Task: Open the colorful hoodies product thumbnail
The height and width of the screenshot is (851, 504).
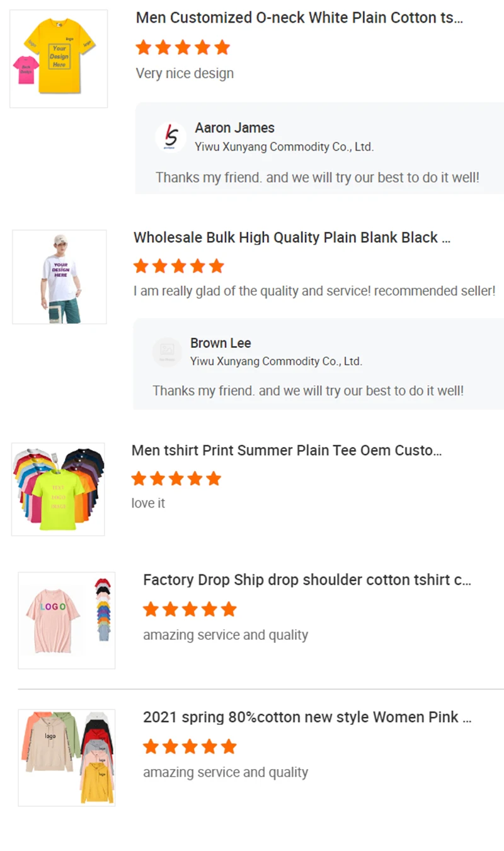Action: coord(66,758)
